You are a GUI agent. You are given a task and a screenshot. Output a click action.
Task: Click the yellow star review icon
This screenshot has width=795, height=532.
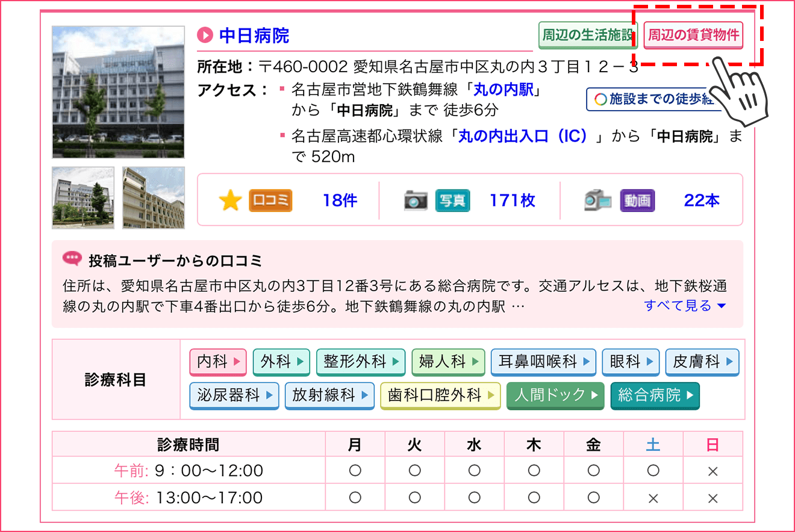click(x=230, y=200)
